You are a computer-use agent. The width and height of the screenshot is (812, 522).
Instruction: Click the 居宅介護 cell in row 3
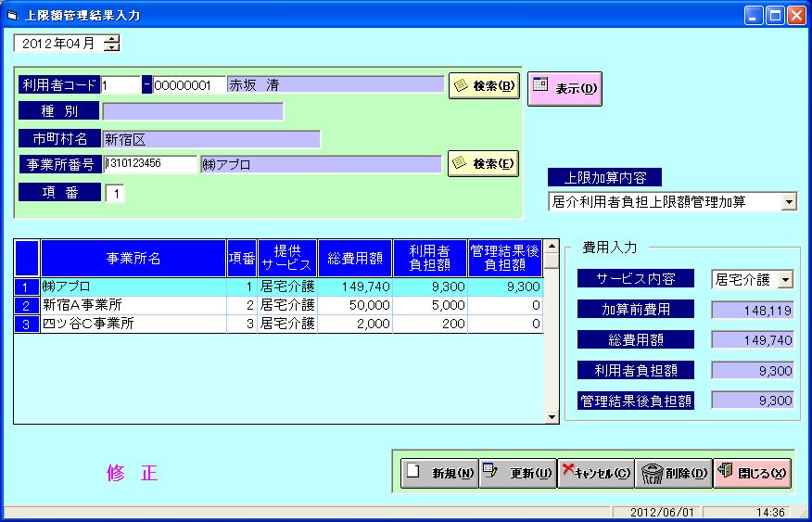pos(287,325)
